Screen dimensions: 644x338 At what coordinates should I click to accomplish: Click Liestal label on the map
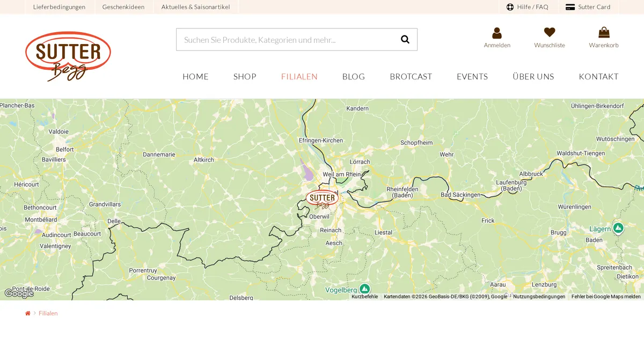coord(384,233)
